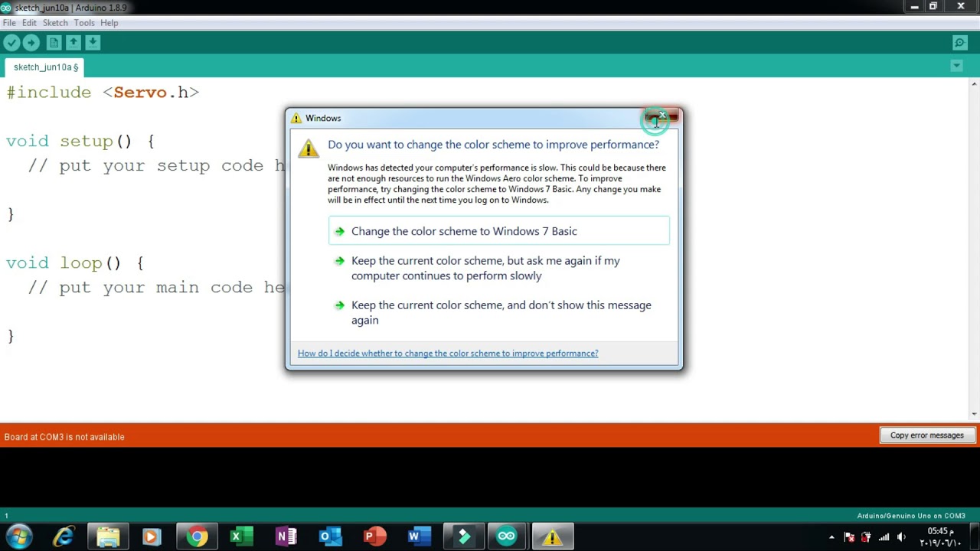The image size is (980, 551).
Task: Choose Change the color scheme to Windows 7 Basic
Action: pyautogui.click(x=499, y=231)
